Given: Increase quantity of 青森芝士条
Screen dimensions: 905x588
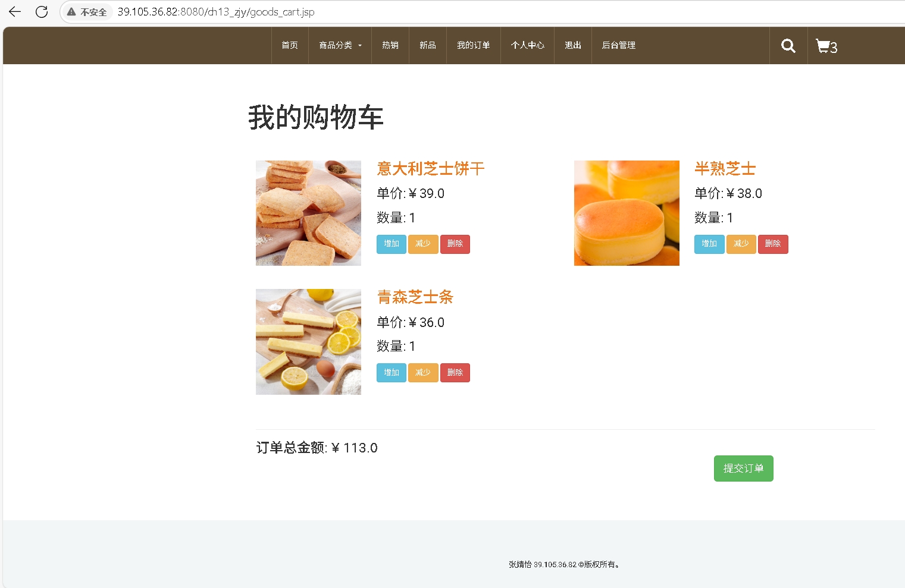Looking at the screenshot, I should [x=391, y=373].
